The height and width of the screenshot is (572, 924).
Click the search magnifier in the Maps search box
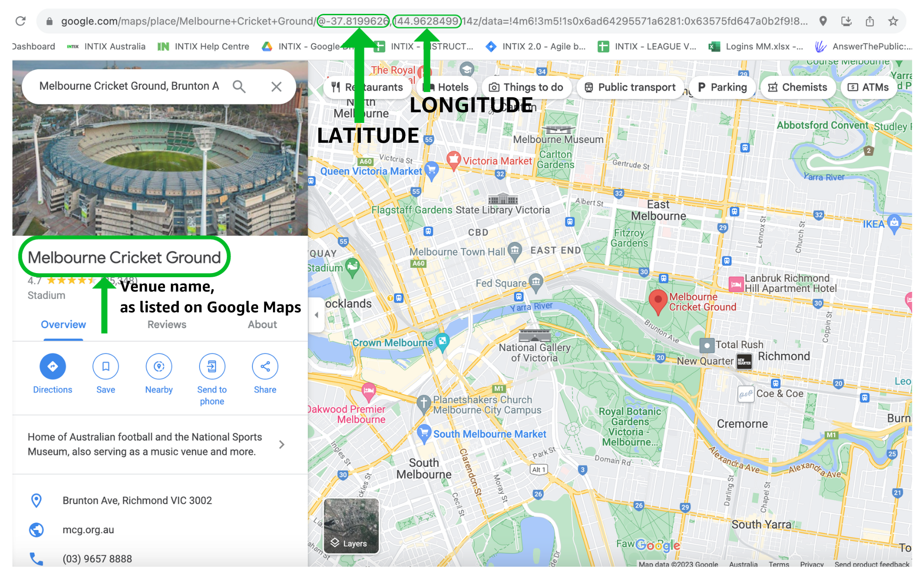click(239, 86)
